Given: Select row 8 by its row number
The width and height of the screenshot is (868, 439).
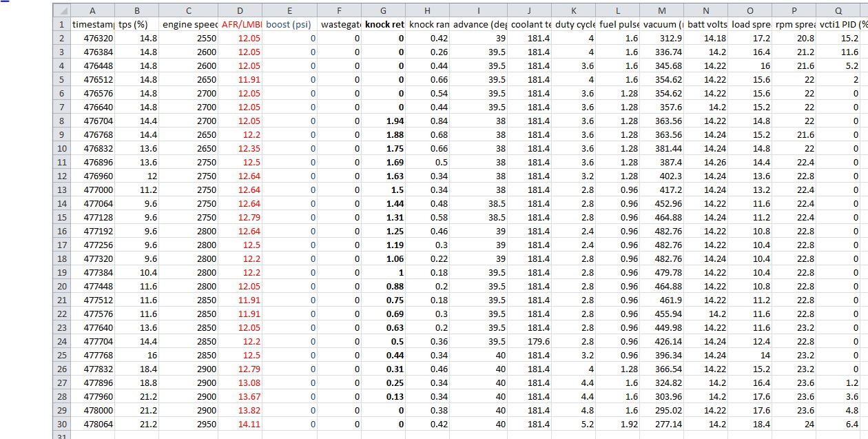Looking at the screenshot, I should point(61,121).
